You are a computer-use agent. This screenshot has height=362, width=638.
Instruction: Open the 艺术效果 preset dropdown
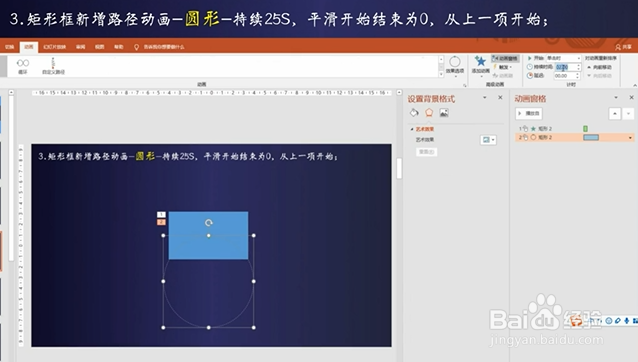(488, 140)
